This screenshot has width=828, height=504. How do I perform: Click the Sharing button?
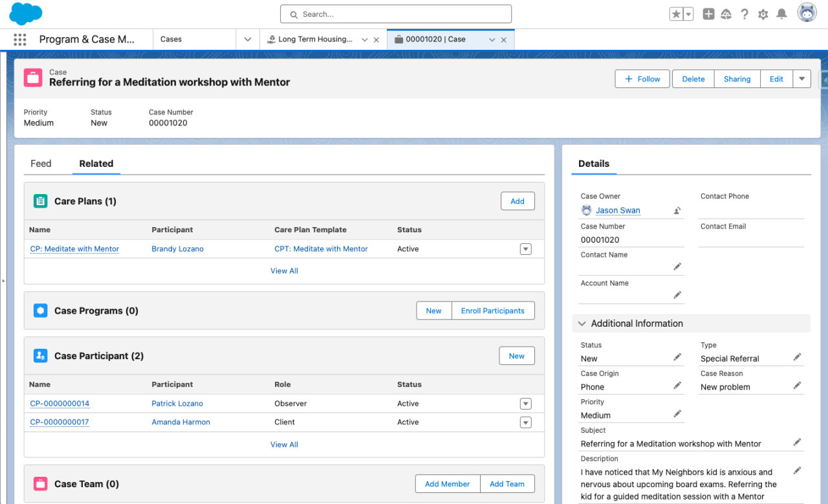(737, 79)
